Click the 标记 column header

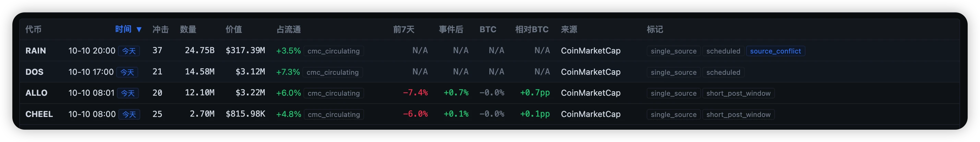(x=655, y=29)
